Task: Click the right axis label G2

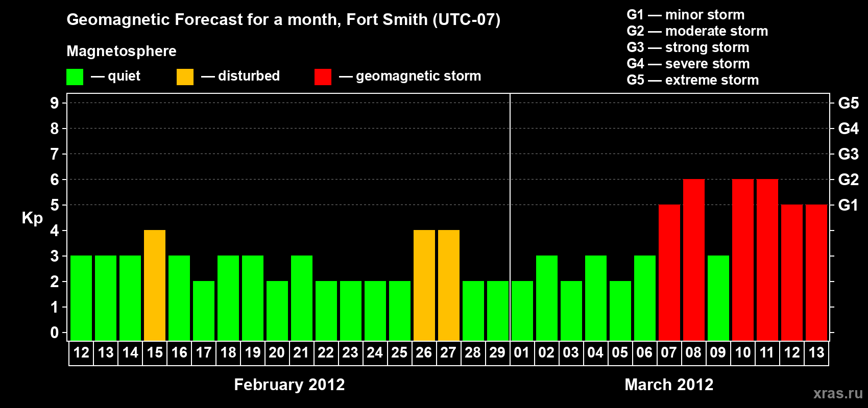Action: [849, 180]
